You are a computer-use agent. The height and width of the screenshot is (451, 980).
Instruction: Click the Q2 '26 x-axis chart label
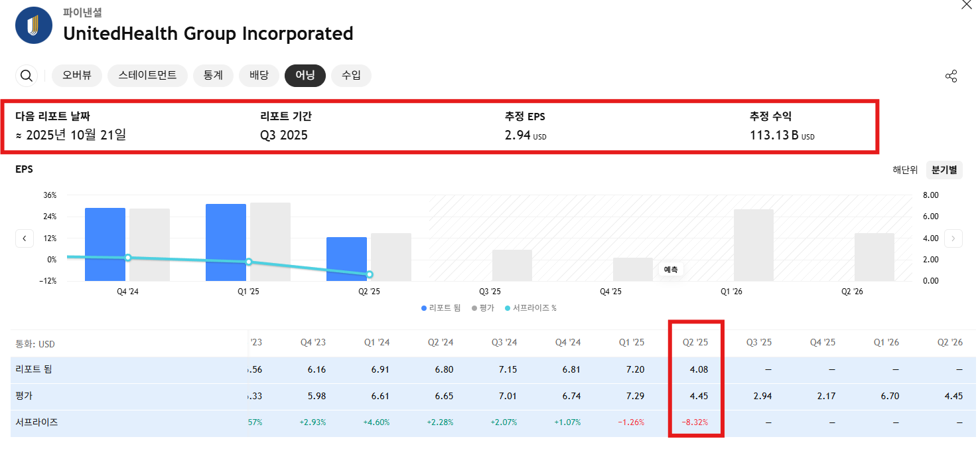[852, 292]
